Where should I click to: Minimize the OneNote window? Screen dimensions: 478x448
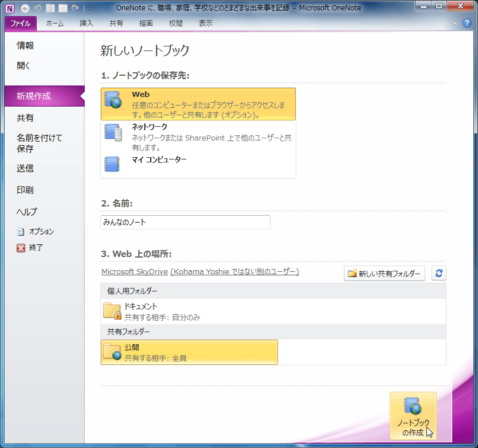coord(424,6)
